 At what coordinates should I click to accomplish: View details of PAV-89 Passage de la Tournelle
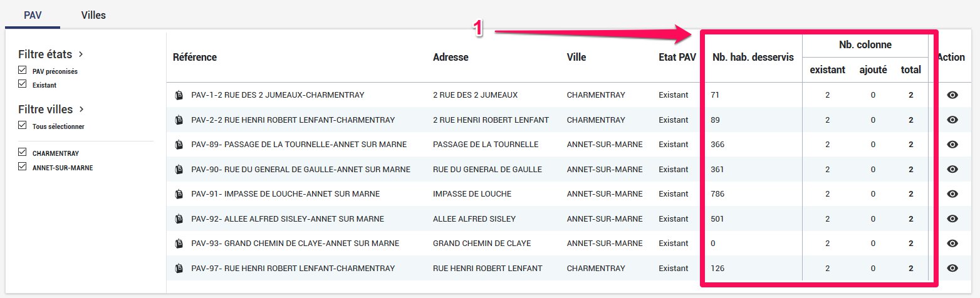tap(952, 145)
